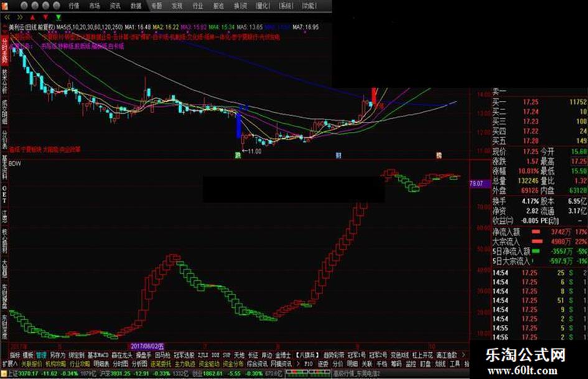The height and width of the screenshot is (379, 588).
Task: Open the 主力轨迹 tab
Action: point(185,364)
